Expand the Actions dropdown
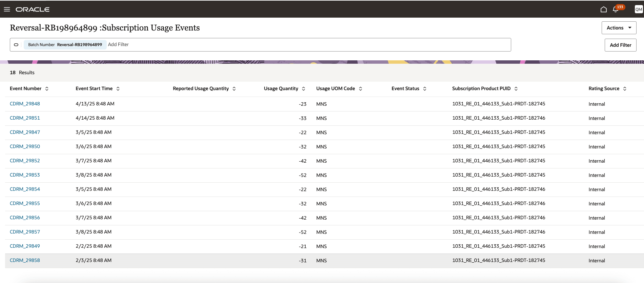 pos(619,28)
